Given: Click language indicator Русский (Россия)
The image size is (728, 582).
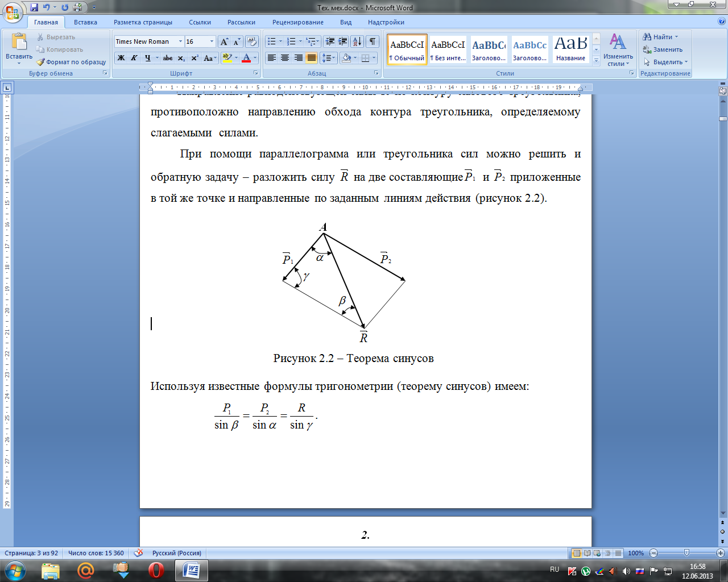Looking at the screenshot, I should (176, 553).
